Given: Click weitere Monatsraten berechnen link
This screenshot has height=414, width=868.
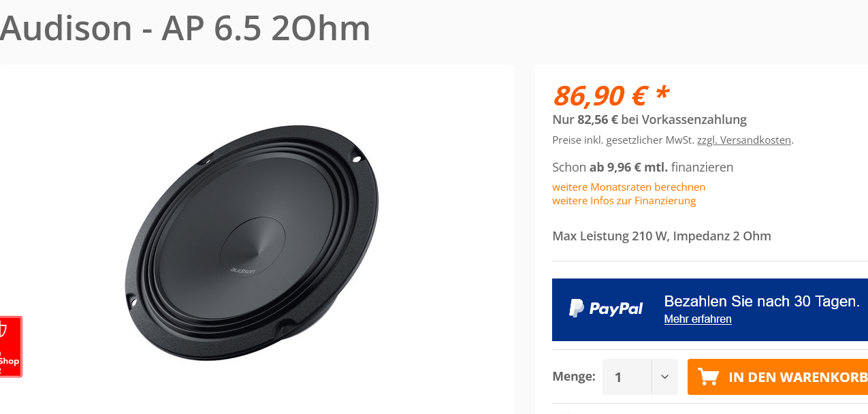Looking at the screenshot, I should [x=628, y=187].
